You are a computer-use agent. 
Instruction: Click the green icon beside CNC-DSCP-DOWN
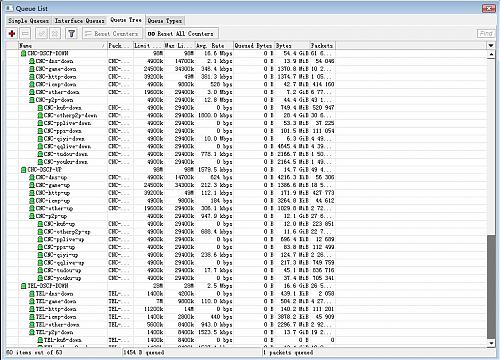coord(23,53)
